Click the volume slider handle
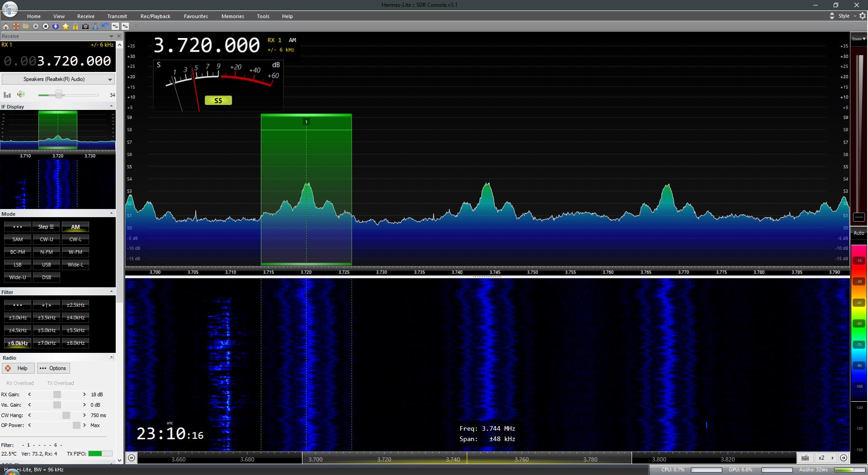Image resolution: width=868 pixels, height=475 pixels. [x=59, y=95]
